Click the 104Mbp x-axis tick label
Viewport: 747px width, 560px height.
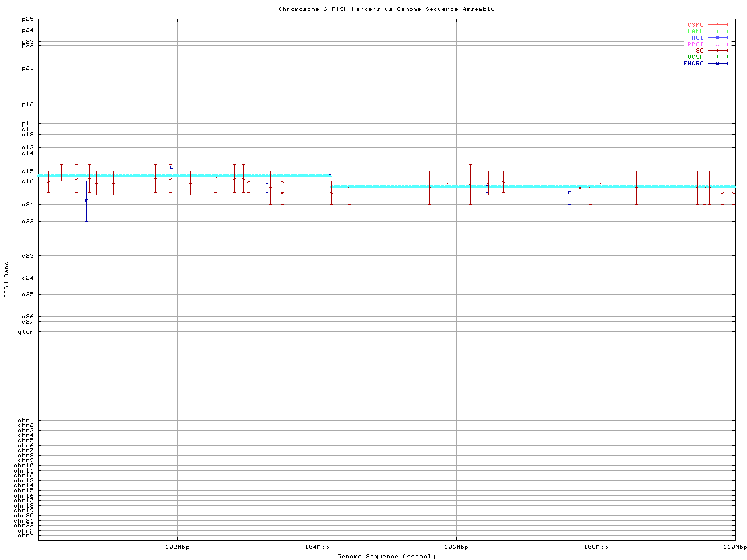[317, 547]
